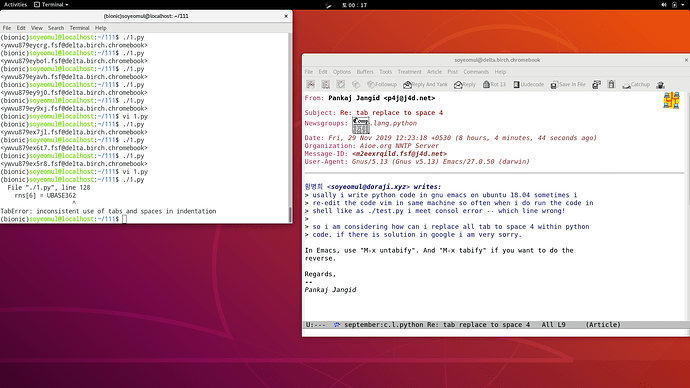Open the Tools menu in Emacs
The image size is (690, 388).
[x=385, y=72]
